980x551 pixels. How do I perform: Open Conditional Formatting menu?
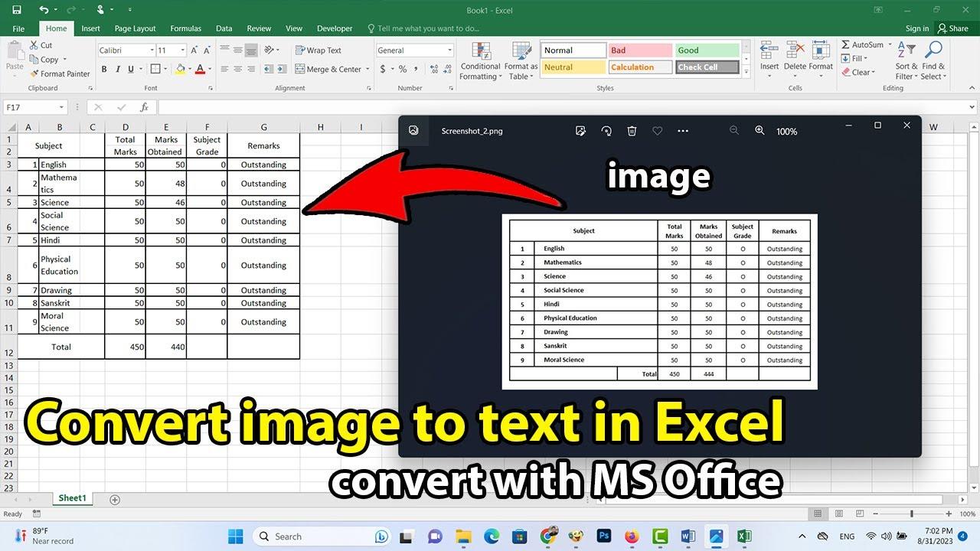coord(480,61)
